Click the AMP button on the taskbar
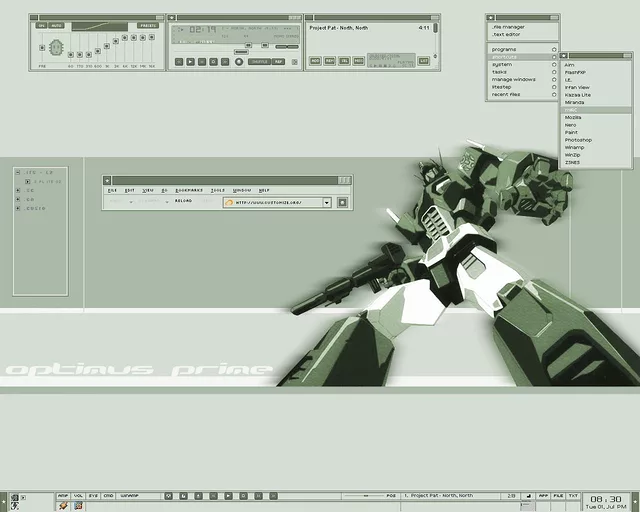 (62, 496)
